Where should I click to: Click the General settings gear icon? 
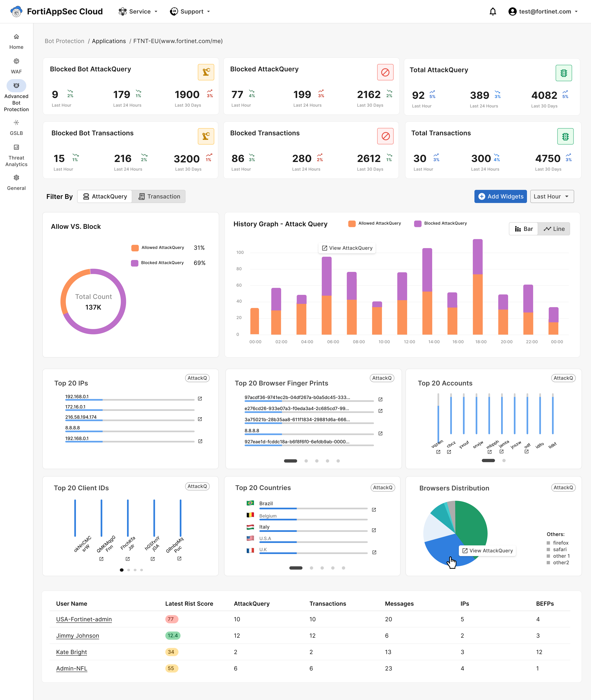click(16, 177)
